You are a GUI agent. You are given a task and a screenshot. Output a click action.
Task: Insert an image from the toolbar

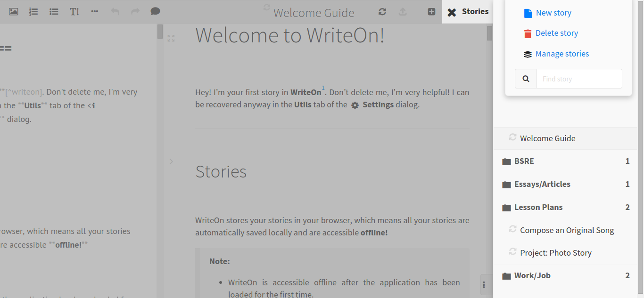click(x=14, y=11)
